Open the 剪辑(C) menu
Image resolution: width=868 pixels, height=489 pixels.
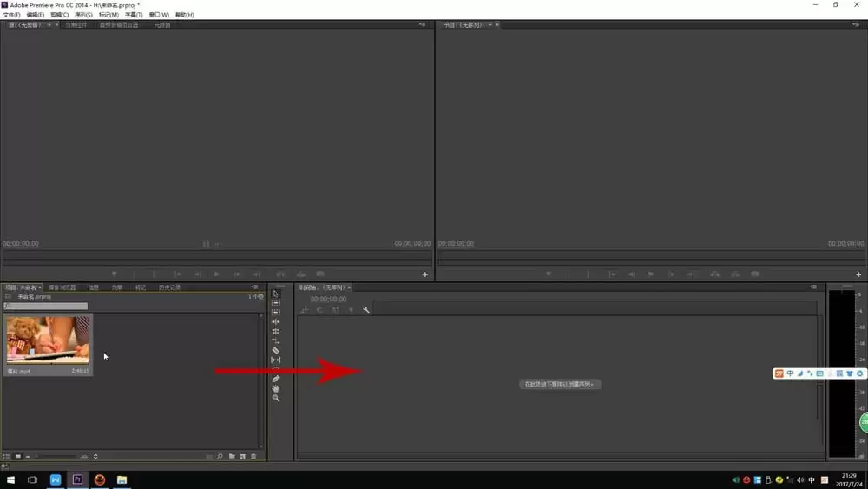click(x=60, y=15)
